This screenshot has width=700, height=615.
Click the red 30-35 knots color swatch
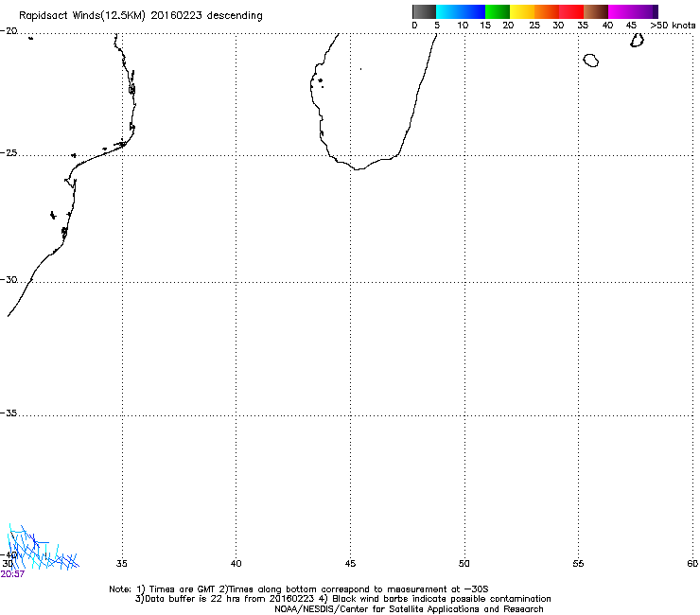pos(571,11)
